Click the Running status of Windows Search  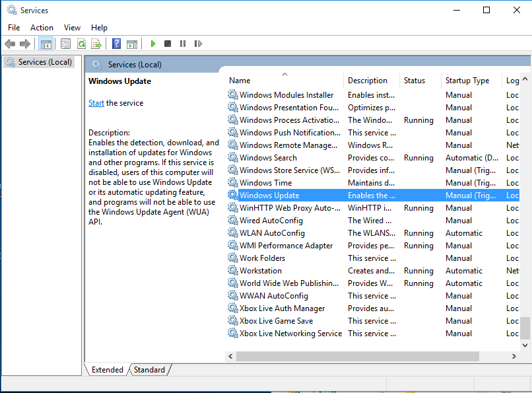(418, 157)
